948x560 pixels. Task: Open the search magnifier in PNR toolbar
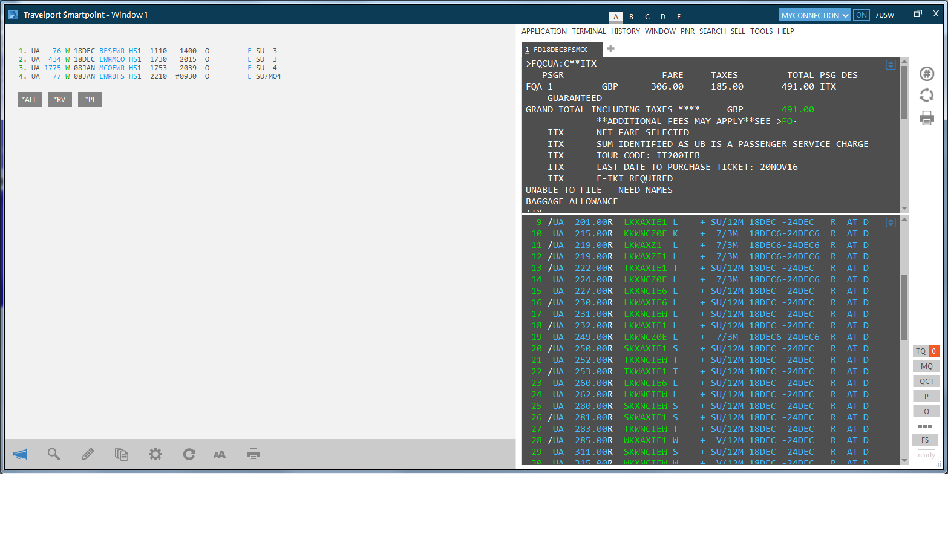54,454
